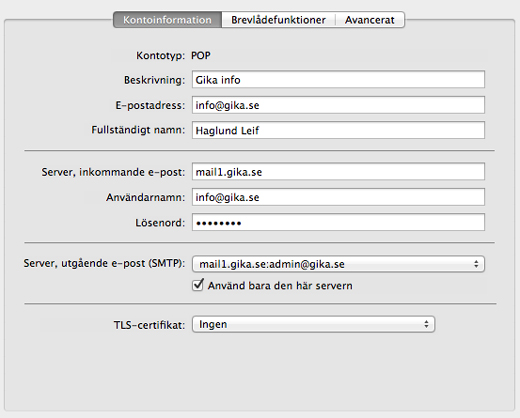
Task: Click the 'Använd bara den här servern' label text
Action: tap(280, 286)
